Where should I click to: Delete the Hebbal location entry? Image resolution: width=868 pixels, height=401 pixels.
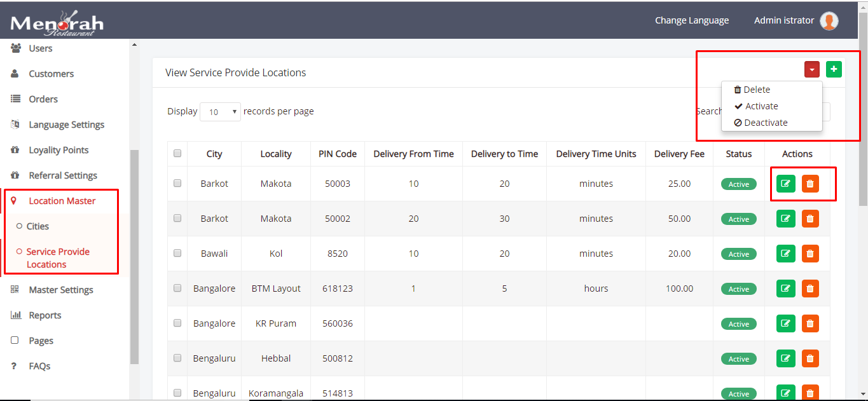(810, 358)
